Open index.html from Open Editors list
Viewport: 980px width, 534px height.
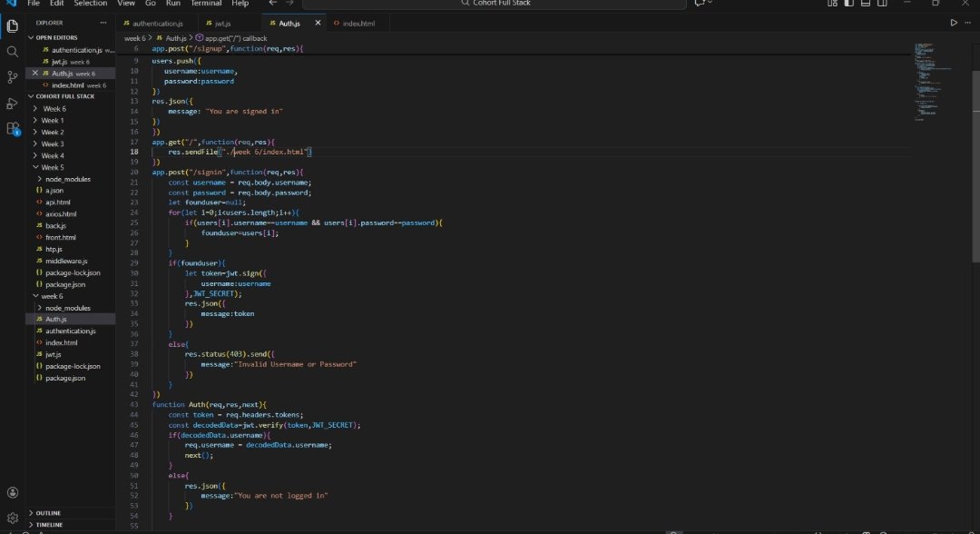pyautogui.click(x=67, y=85)
